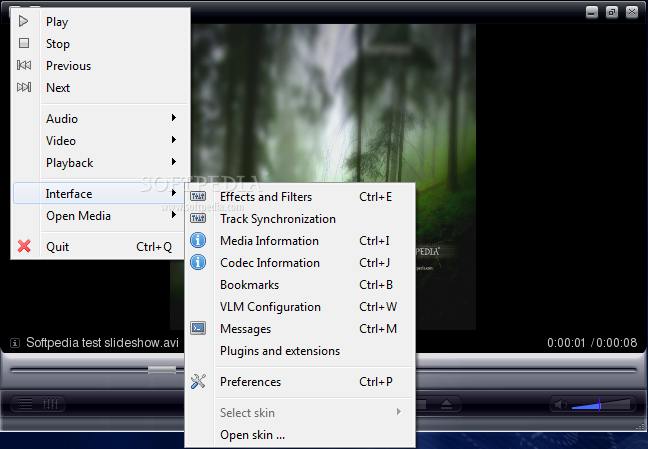Click the Codec Information blue info icon
Viewport: 648px width, 449px height.
[x=198, y=262]
